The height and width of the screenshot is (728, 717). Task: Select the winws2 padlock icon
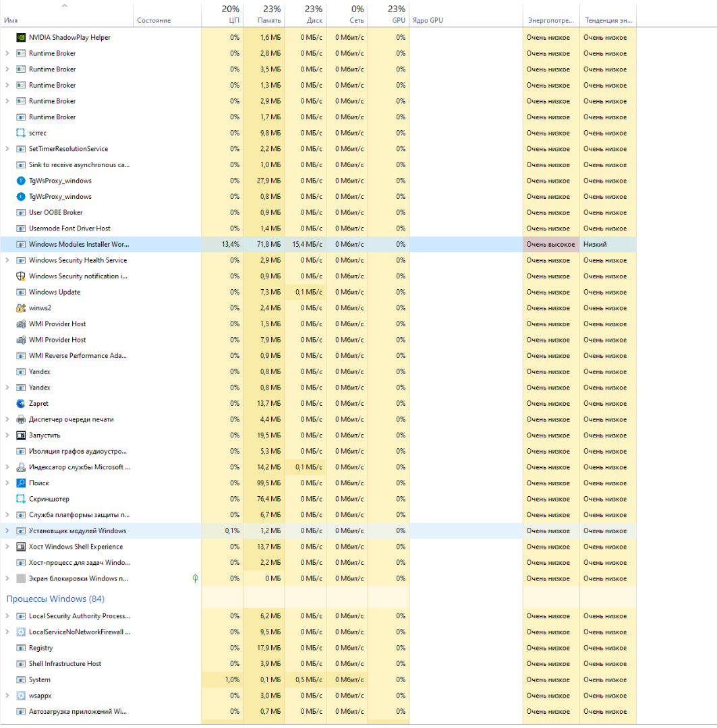pos(20,308)
